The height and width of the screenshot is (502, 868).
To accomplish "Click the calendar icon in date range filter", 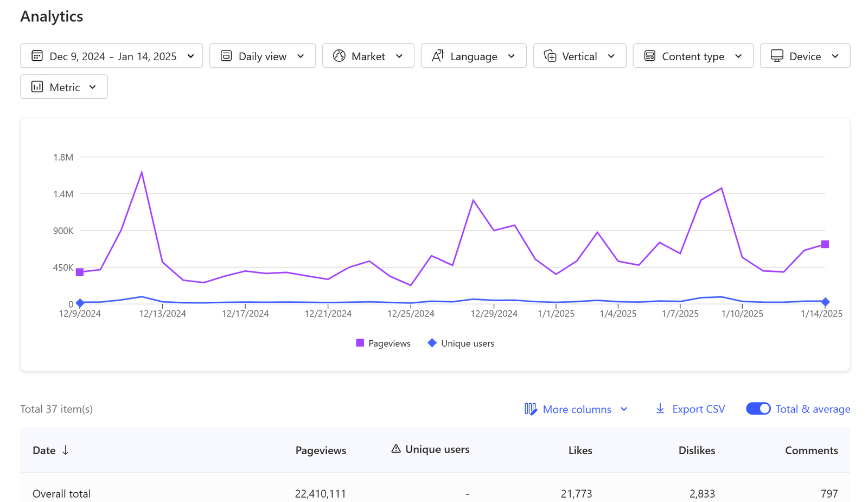I will tap(37, 56).
